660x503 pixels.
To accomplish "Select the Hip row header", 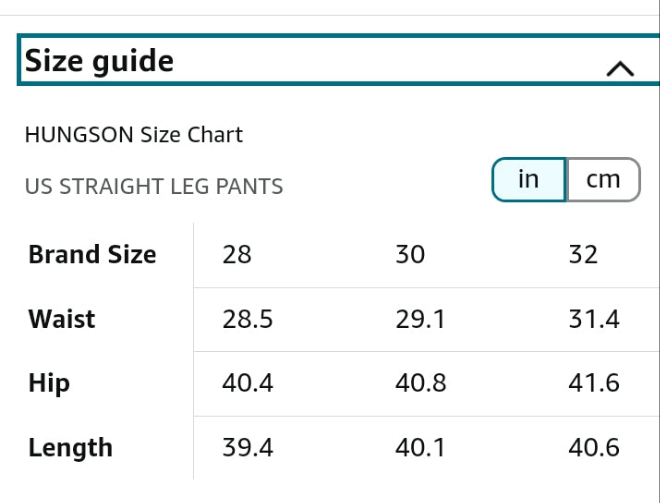I will pyautogui.click(x=49, y=384).
